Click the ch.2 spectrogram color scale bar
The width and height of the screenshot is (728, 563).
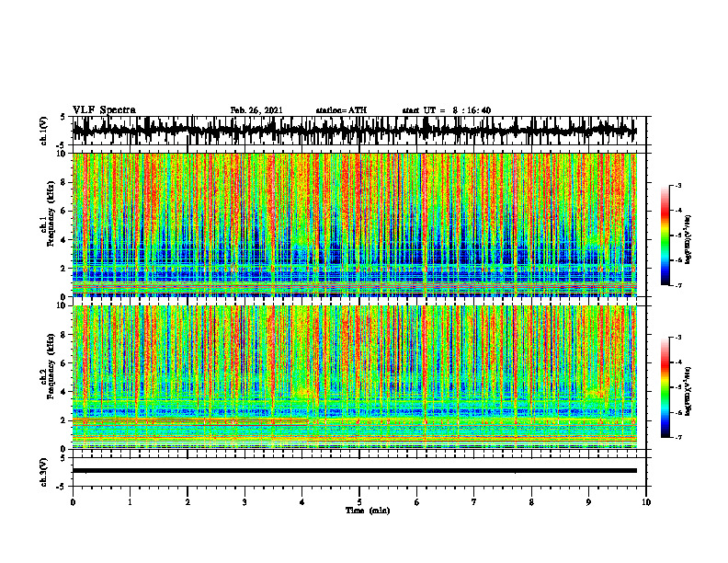pyautogui.click(x=665, y=387)
